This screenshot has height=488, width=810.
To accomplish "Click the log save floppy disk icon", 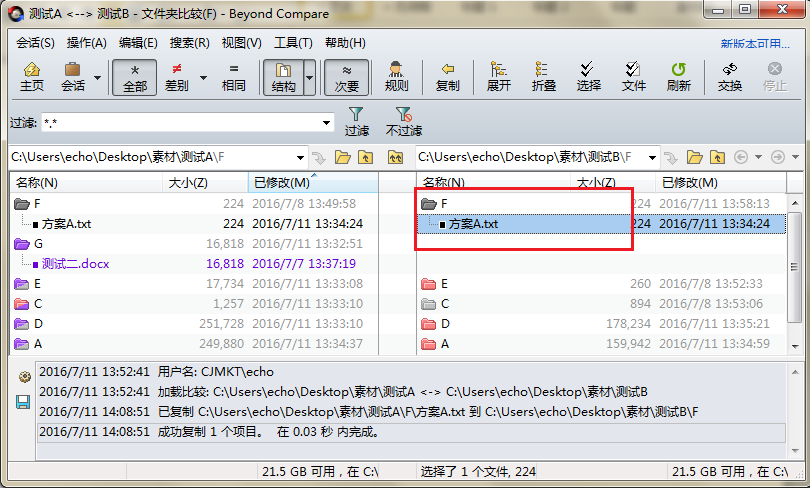I will (x=23, y=402).
